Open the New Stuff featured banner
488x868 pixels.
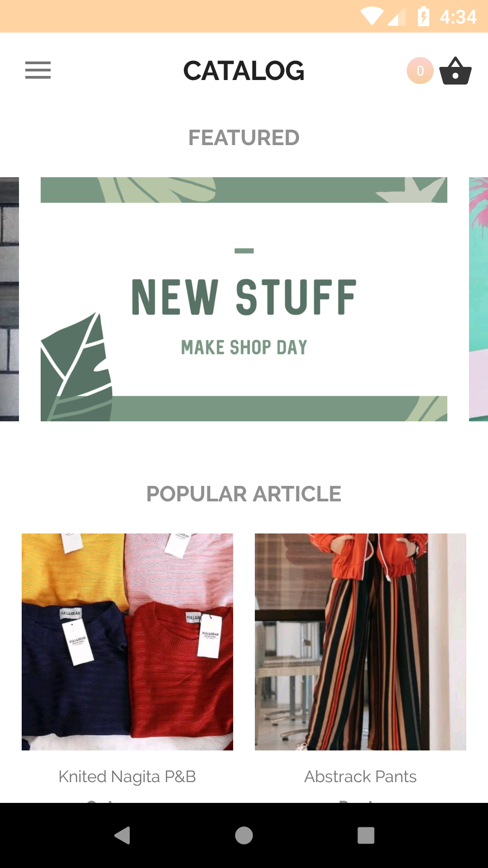point(244,299)
